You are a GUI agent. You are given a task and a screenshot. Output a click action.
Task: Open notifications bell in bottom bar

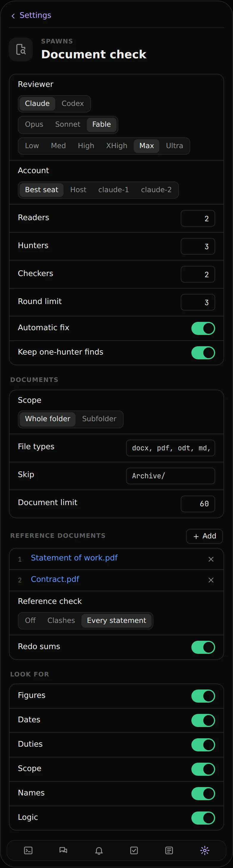click(x=99, y=850)
